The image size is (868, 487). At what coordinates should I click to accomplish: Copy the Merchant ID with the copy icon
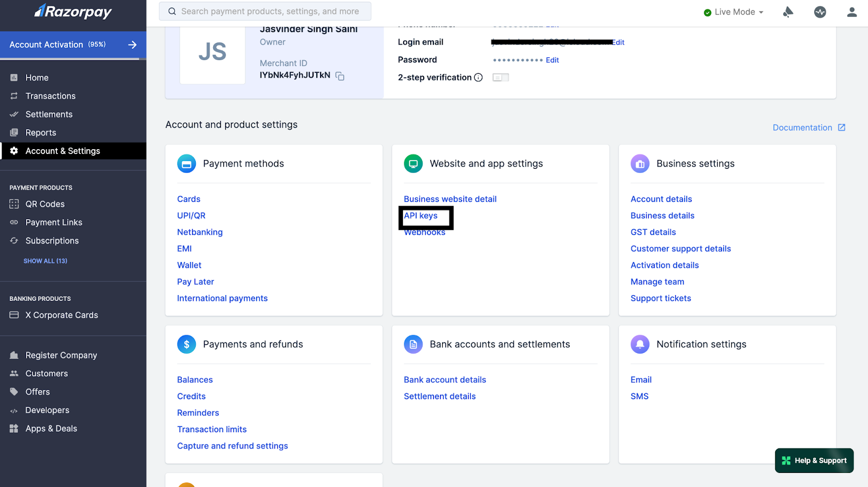[x=340, y=76]
